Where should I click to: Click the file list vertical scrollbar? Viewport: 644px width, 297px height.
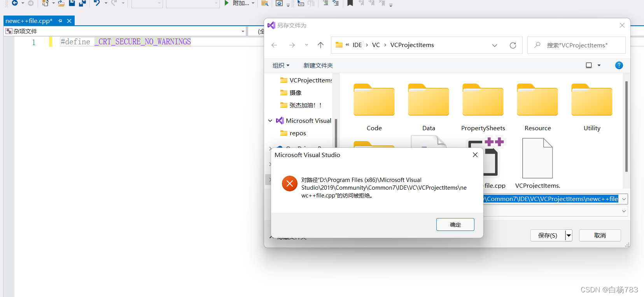point(626,126)
